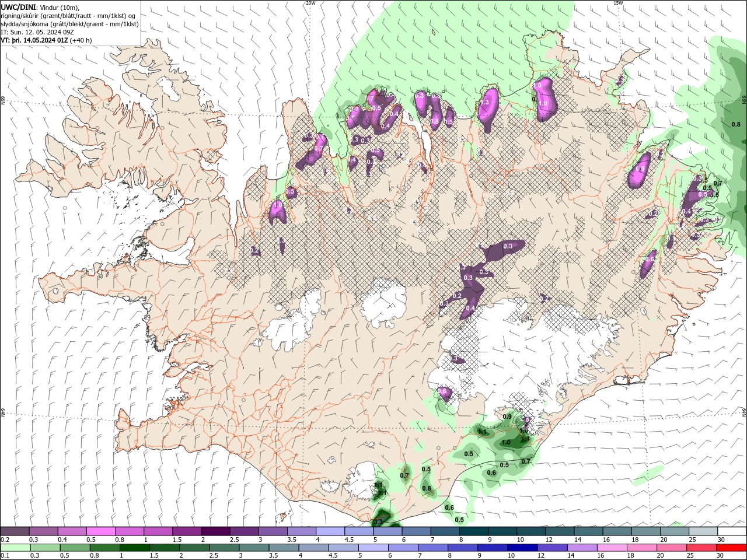Select the lavender swatch between 4 and 4.5 in the upper legend row
The image size is (747, 560).
[330, 531]
